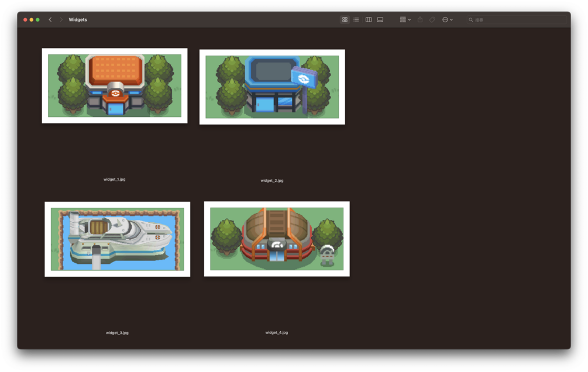
Task: Close the Widgets window with red button
Action: 25,19
